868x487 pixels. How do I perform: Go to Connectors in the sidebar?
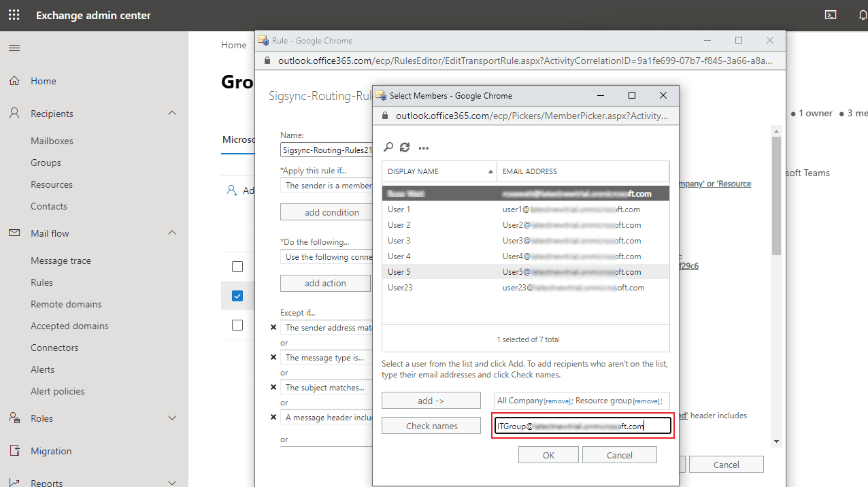click(x=54, y=348)
